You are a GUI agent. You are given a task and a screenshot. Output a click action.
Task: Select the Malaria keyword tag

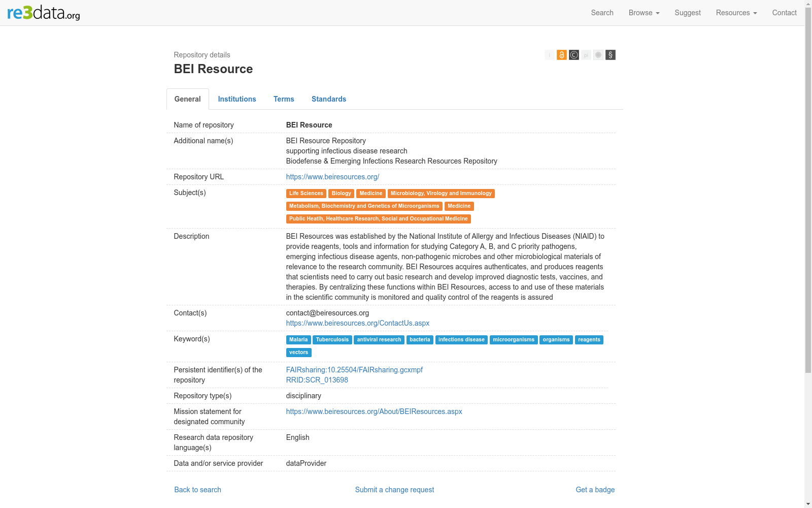coord(298,340)
